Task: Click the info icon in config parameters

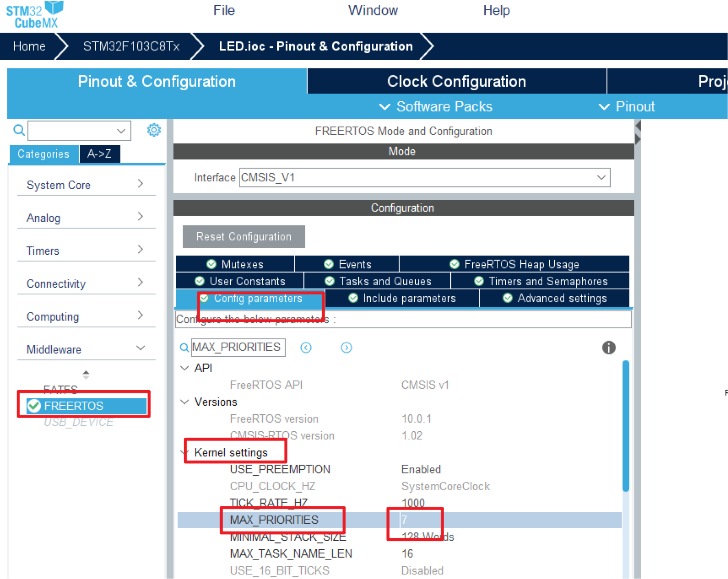Action: [x=609, y=347]
